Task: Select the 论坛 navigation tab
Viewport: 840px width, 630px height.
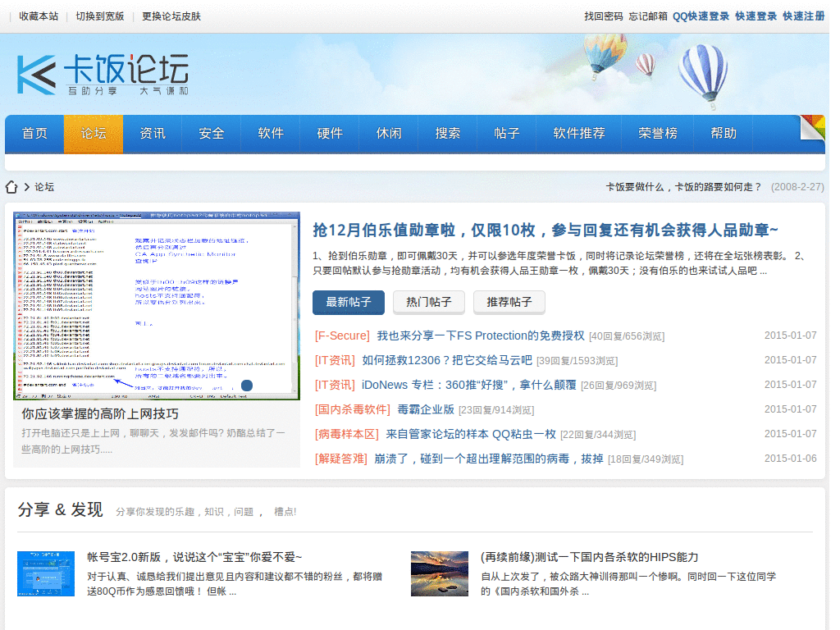Action: 94,134
